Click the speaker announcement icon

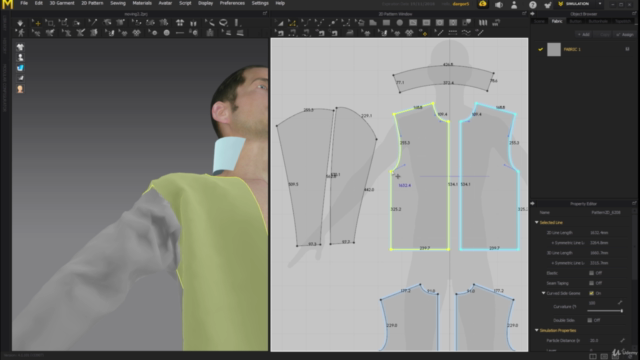(x=499, y=4)
